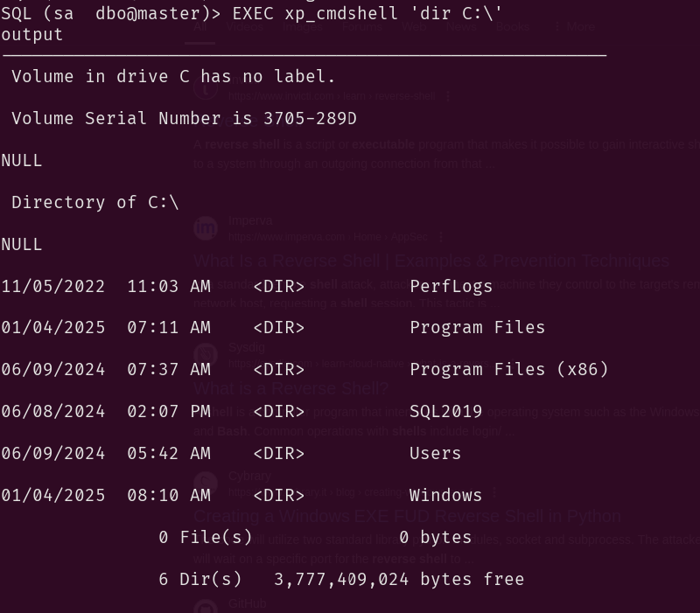Viewport: 700px width, 613px height.
Task: Click the Sysdig site favicon
Action: pyautogui.click(x=205, y=355)
